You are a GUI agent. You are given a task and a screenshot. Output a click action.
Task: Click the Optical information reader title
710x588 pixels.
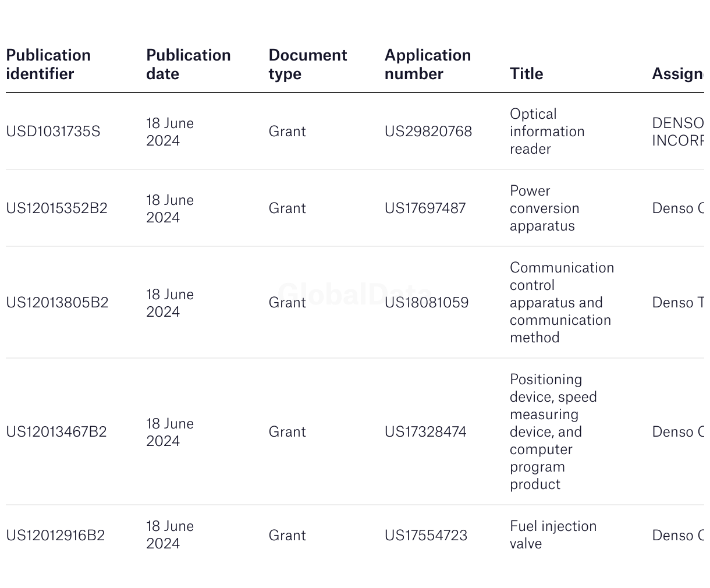(x=546, y=132)
